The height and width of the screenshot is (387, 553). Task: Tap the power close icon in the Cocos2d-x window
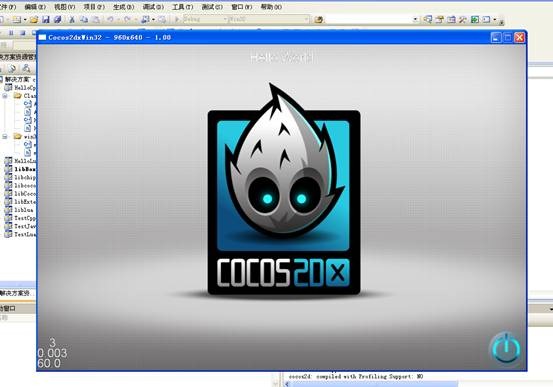coord(506,348)
